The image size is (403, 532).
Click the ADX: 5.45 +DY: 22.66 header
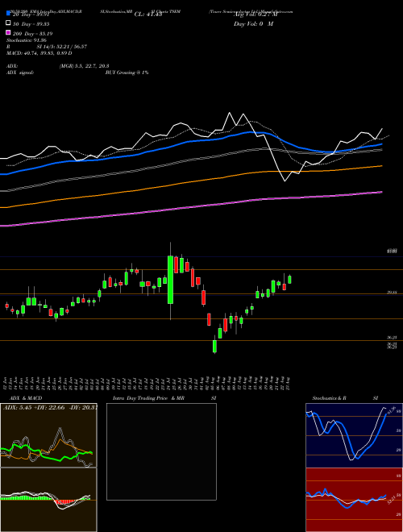(x=50, y=408)
